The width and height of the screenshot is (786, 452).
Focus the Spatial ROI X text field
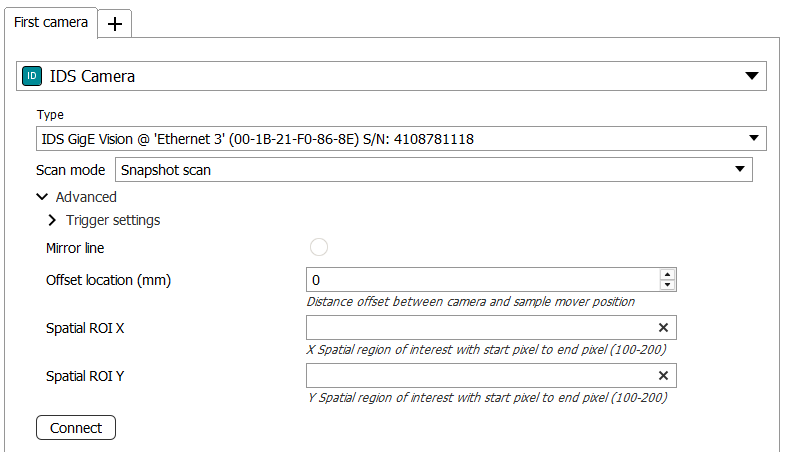[x=478, y=328]
